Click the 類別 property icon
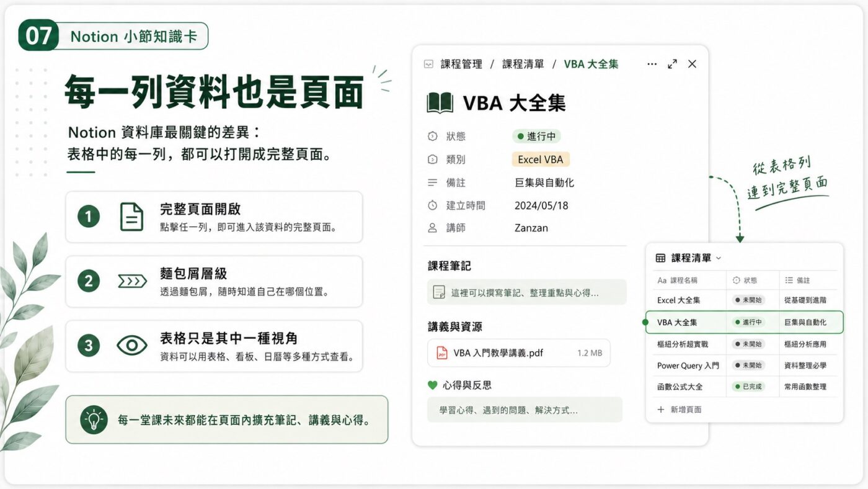Image resolution: width=868 pixels, height=489 pixels. (433, 159)
